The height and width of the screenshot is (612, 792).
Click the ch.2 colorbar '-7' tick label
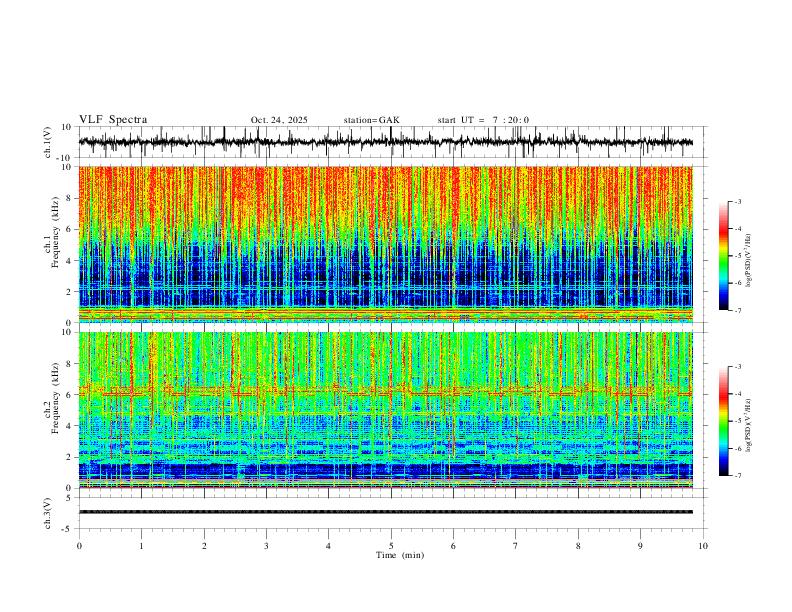coord(738,476)
